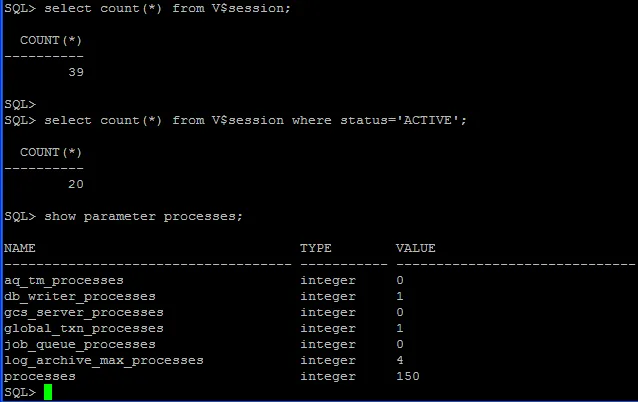This screenshot has height=402, width=638.
Task: Click the count result 39
Action: (75, 72)
